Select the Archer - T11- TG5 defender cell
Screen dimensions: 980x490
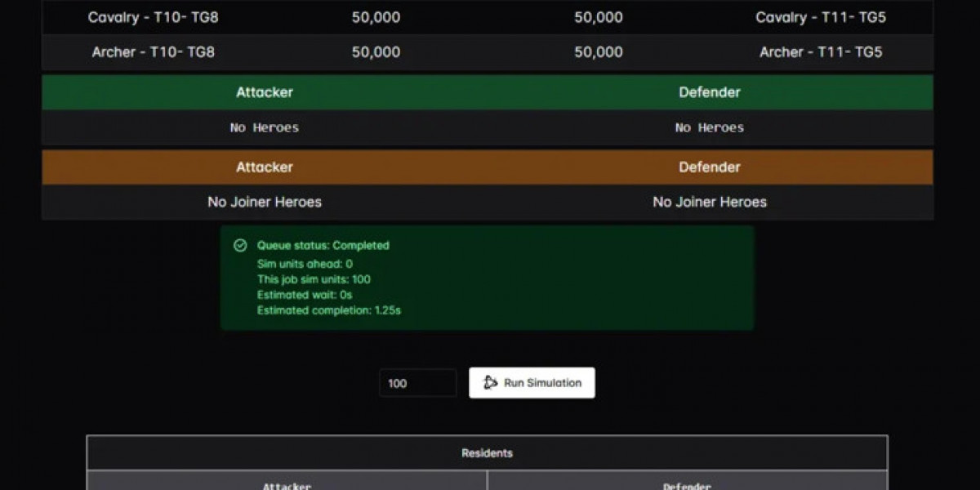[821, 52]
